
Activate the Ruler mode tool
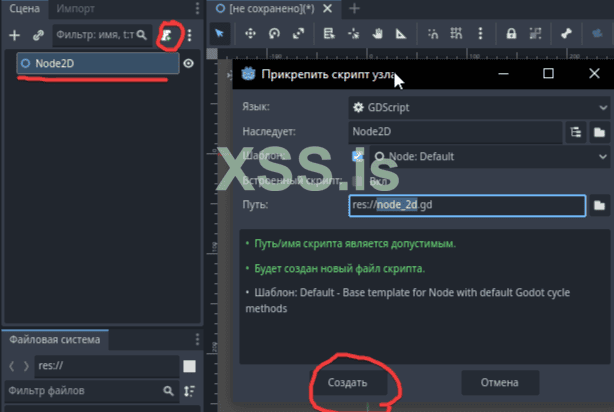(x=401, y=34)
